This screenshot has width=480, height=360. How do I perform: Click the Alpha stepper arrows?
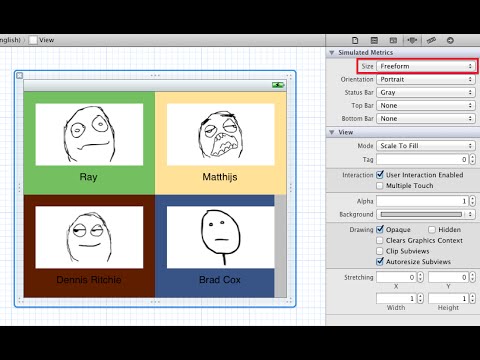click(x=472, y=201)
